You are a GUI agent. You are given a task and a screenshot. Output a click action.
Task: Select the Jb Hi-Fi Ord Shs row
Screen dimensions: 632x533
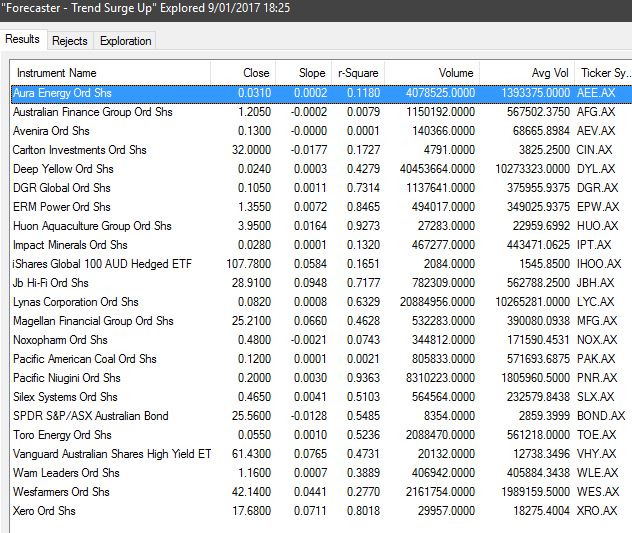click(x=321, y=283)
